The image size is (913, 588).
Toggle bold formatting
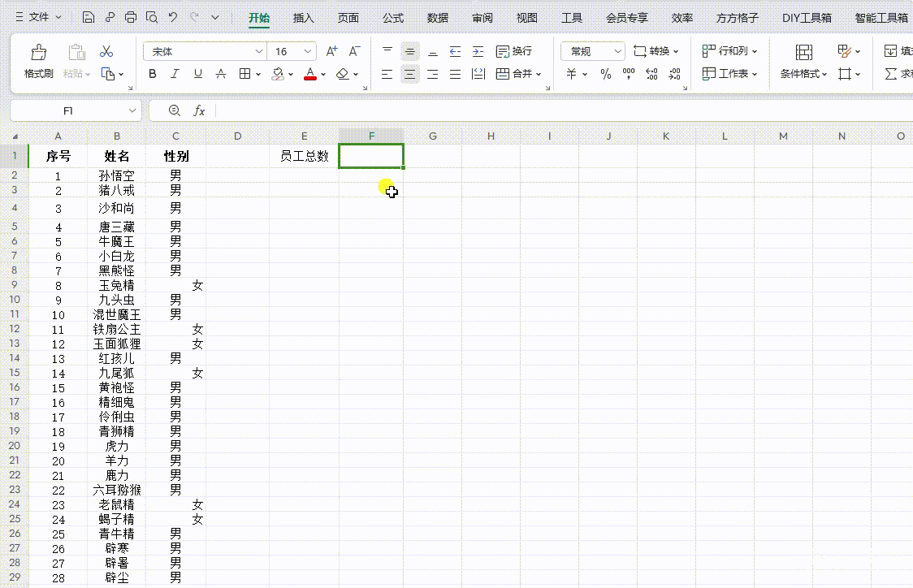point(153,74)
